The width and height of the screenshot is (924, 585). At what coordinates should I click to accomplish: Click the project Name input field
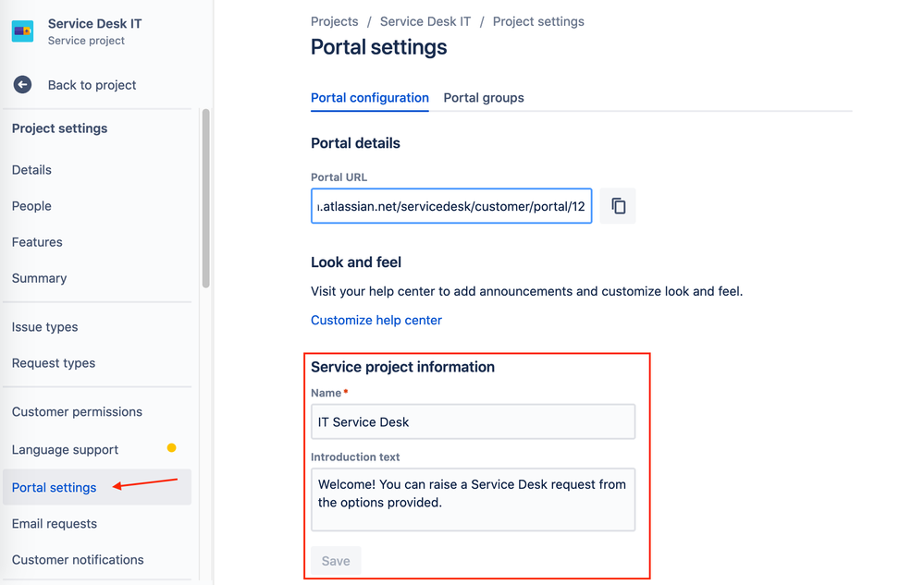[473, 422]
